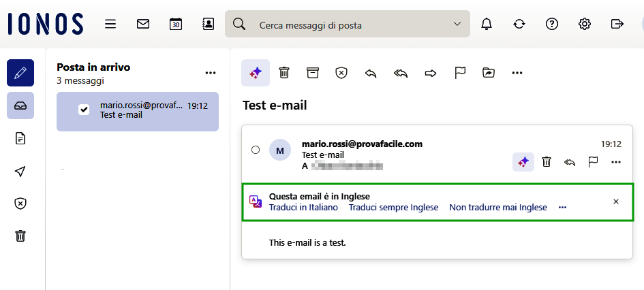This screenshot has width=644, height=290.
Task: Reply all using toolbar double arrow
Action: (x=401, y=73)
